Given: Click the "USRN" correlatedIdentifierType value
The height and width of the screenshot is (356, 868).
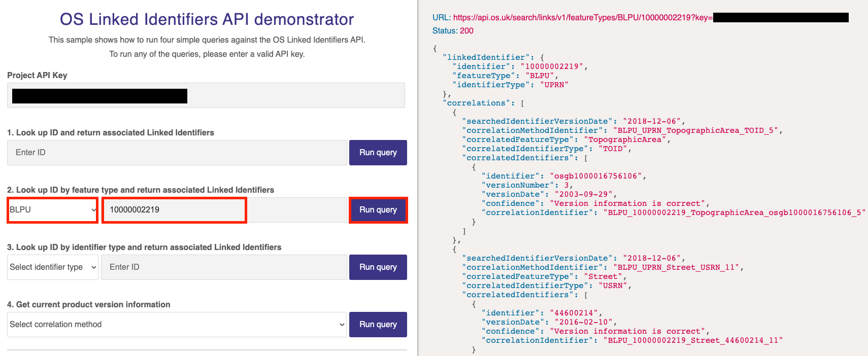Looking at the screenshot, I should [613, 286].
